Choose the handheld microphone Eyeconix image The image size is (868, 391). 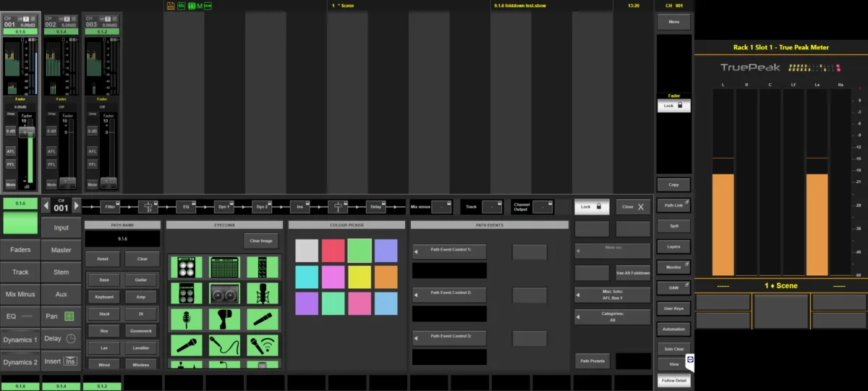tap(186, 345)
